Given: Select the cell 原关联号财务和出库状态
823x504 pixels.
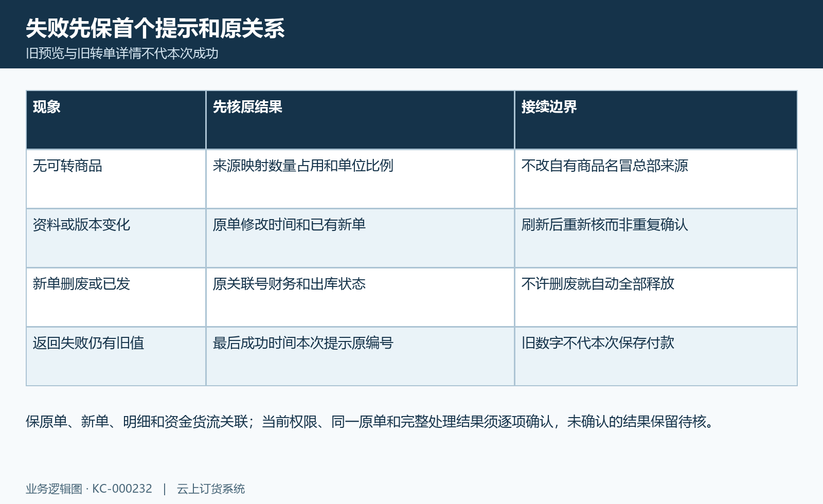Looking at the screenshot, I should point(360,297).
